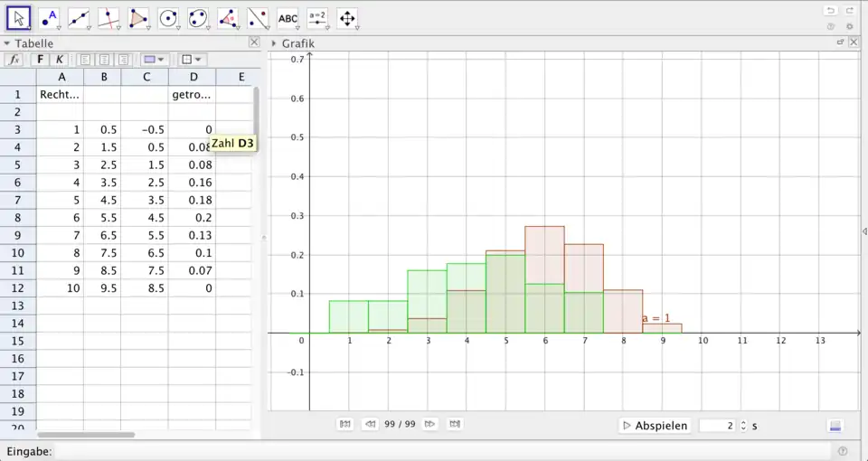The width and height of the screenshot is (868, 461).
Task: Select the New Point tool
Action: pyautogui.click(x=49, y=17)
